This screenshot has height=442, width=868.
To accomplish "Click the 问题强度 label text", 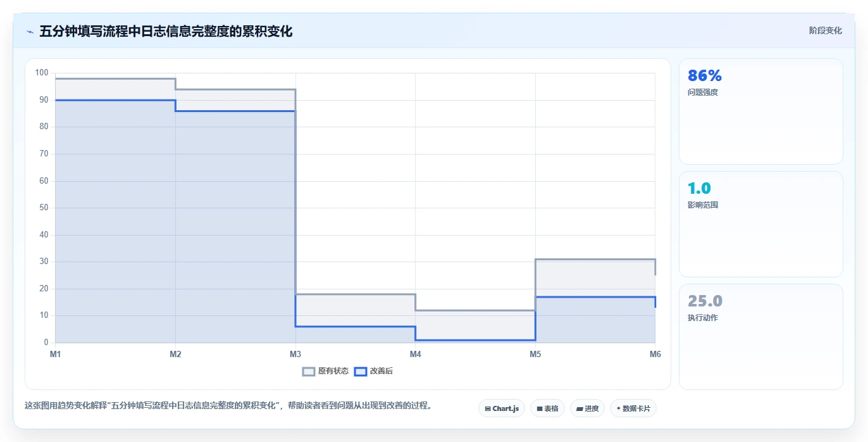I will pos(703,92).
